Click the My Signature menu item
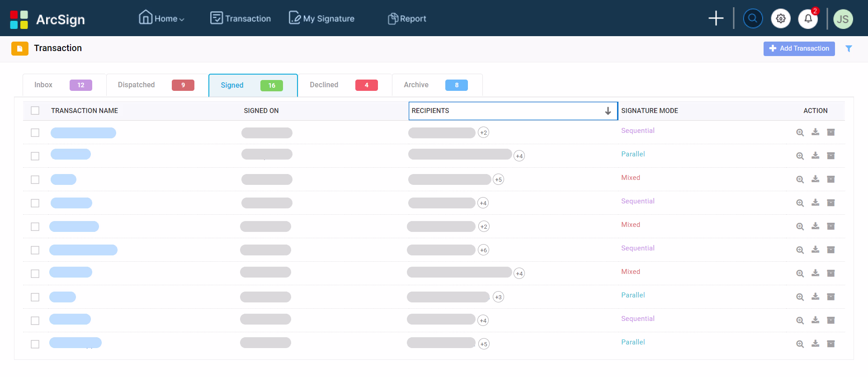The image size is (868, 377). click(321, 19)
